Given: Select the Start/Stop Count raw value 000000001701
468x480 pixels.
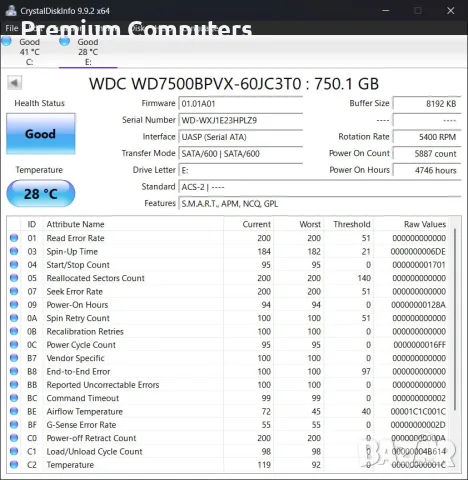Looking at the screenshot, I should tap(419, 265).
